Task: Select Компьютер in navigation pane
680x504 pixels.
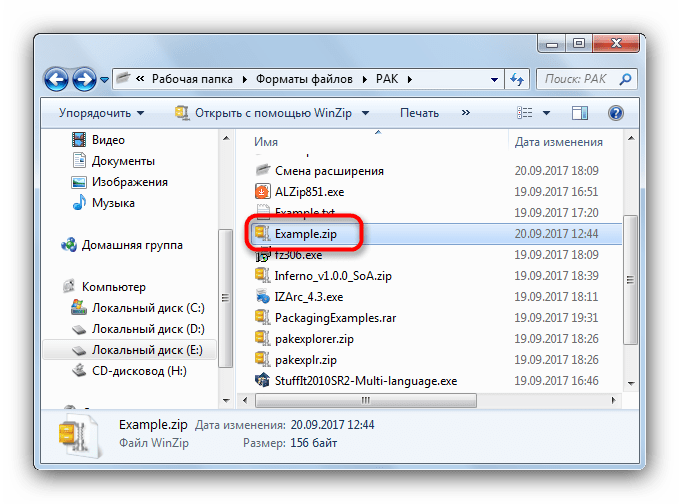Action: [x=114, y=287]
